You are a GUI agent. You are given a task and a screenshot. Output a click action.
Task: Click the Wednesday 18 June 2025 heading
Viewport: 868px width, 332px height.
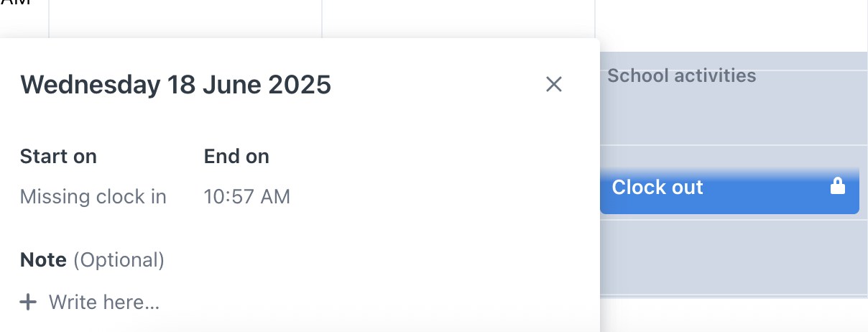[176, 85]
